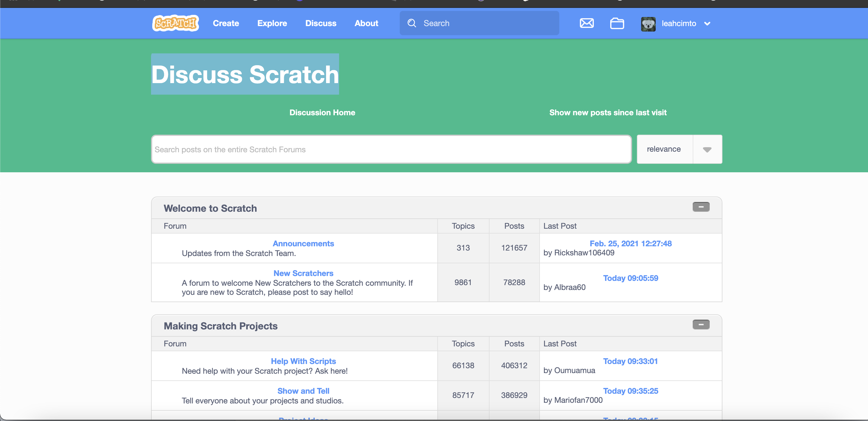Screen dimensions: 868x421
Task: Click the Scratch logo in the navbar
Action: 175,23
